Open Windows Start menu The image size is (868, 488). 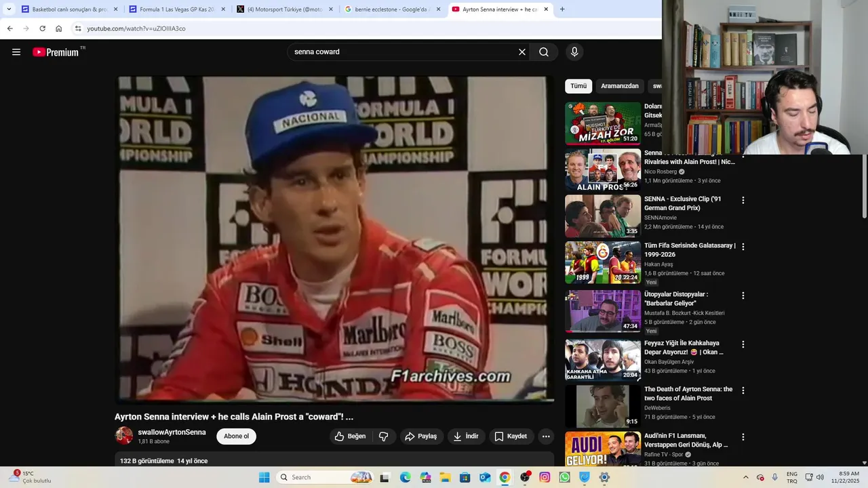click(264, 477)
